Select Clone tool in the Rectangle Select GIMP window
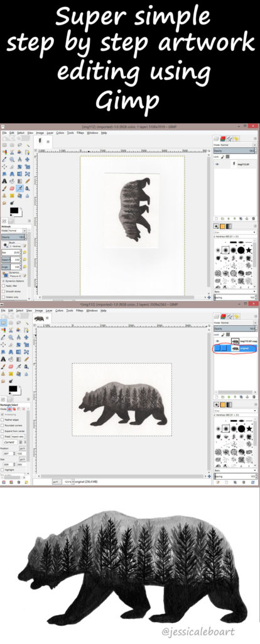 click(x=3, y=374)
